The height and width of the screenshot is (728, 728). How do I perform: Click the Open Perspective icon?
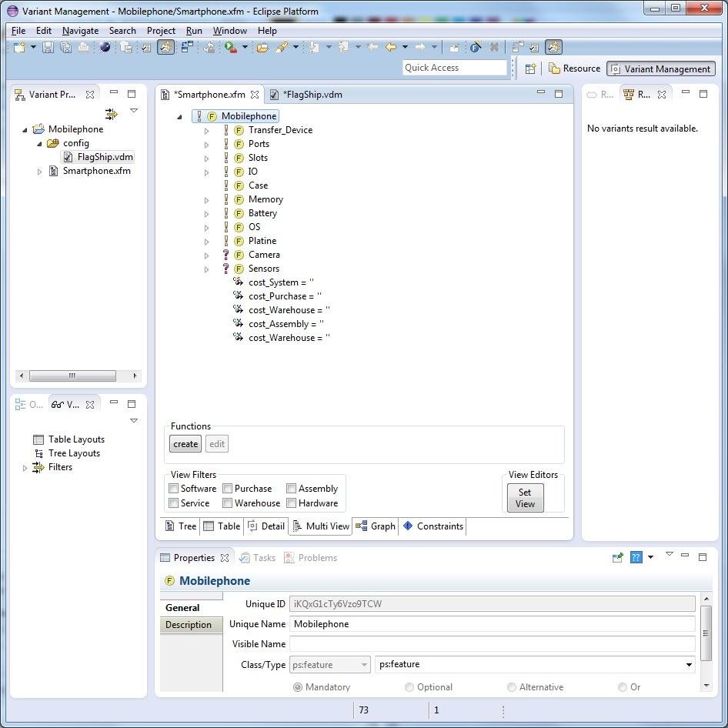point(530,68)
